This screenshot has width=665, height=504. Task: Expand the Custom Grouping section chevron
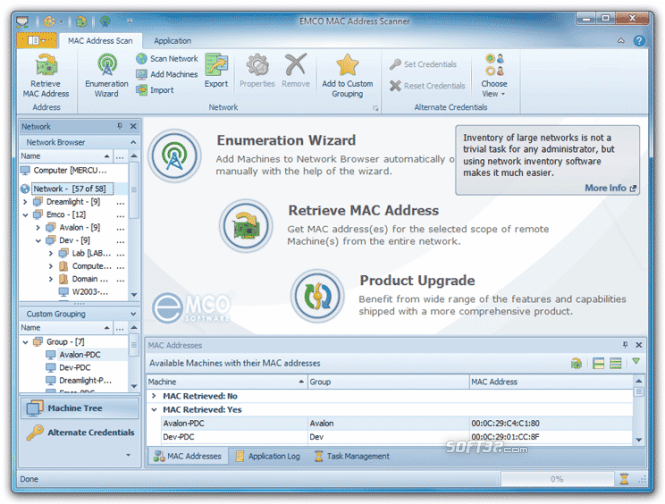[133, 314]
